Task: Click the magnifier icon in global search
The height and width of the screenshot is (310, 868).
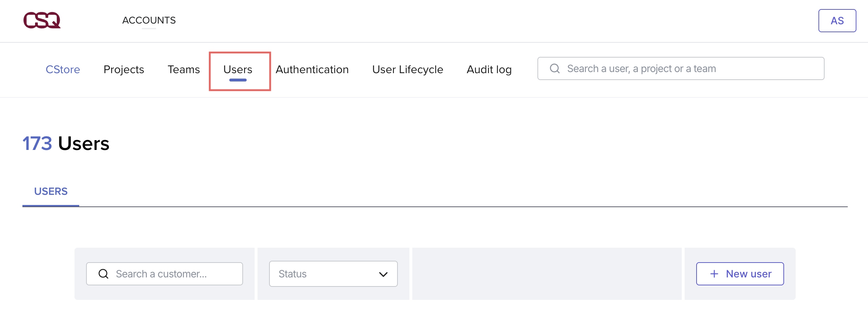Action: [554, 68]
